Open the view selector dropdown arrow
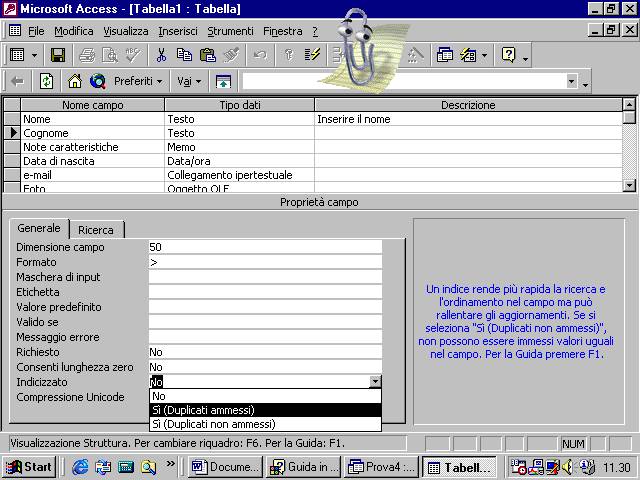This screenshot has width=640, height=480. [x=34, y=55]
